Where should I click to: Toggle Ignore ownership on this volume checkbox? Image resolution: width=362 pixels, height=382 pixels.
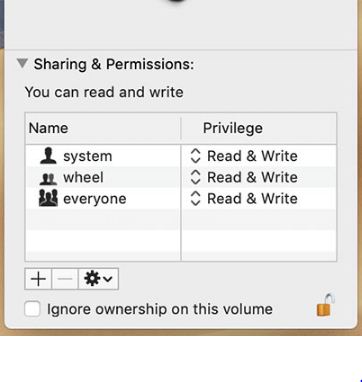tap(32, 309)
